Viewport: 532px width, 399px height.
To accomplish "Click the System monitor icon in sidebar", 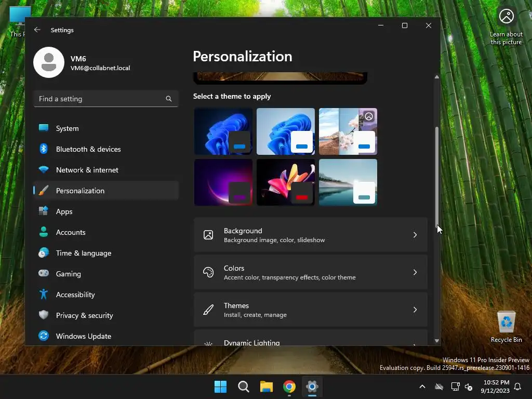I will [44, 128].
